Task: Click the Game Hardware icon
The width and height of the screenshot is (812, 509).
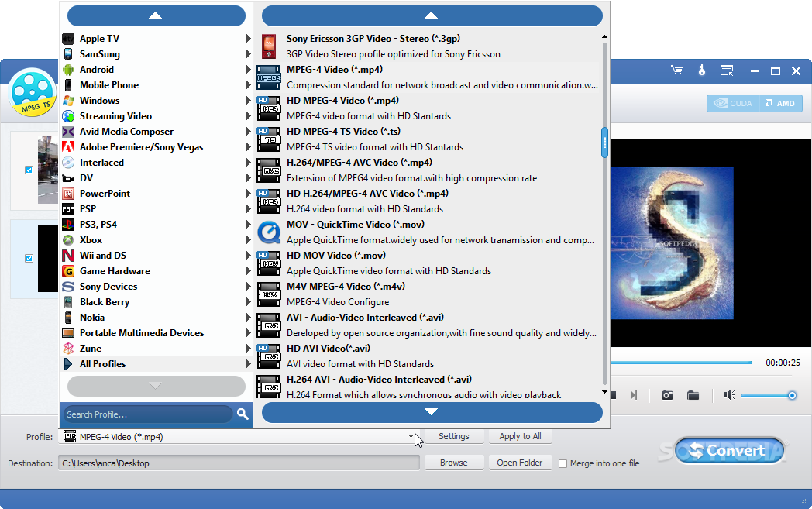Action: 68,271
